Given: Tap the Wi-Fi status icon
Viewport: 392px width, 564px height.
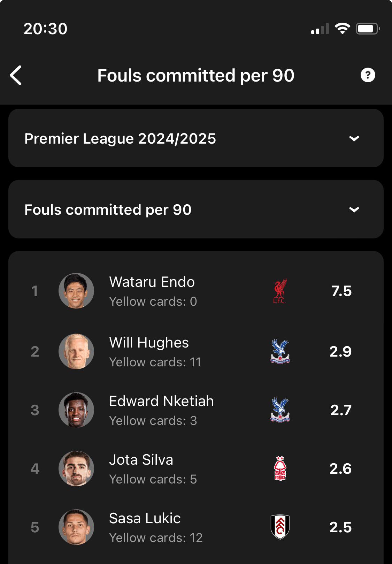Looking at the screenshot, I should pos(342,29).
